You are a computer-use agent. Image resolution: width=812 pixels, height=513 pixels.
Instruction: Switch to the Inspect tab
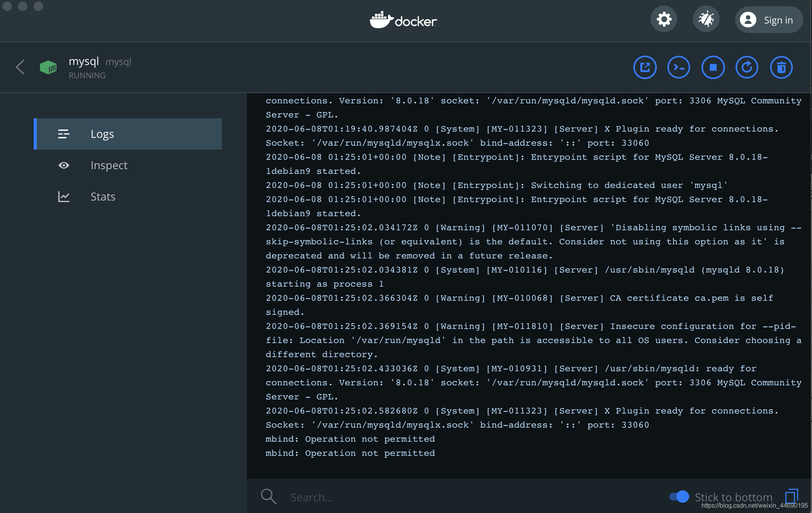coord(128,165)
